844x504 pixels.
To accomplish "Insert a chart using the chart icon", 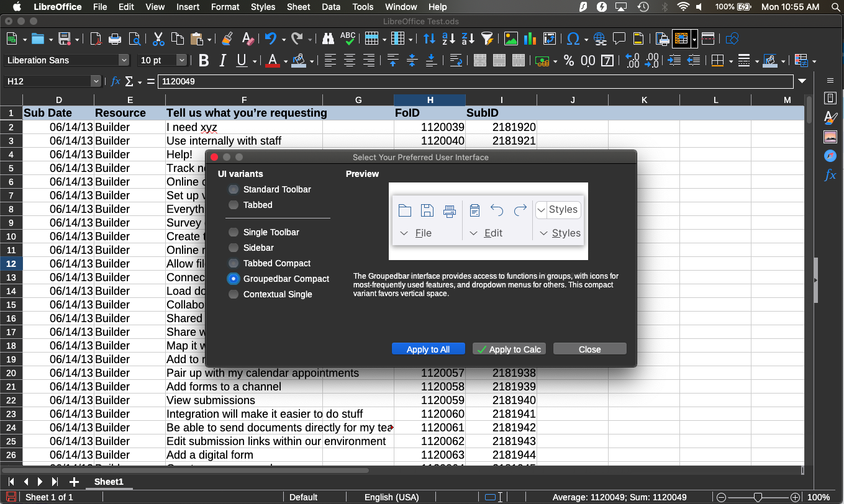I will point(530,39).
